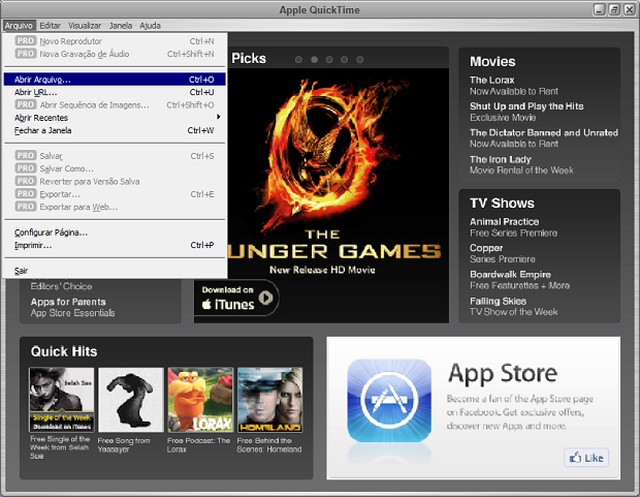Open The Dictator Banned and Unrated
This screenshot has width=640, height=497.
tap(544, 133)
